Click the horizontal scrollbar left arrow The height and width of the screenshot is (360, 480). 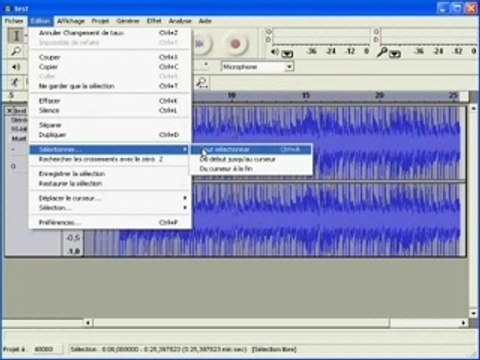(88, 323)
